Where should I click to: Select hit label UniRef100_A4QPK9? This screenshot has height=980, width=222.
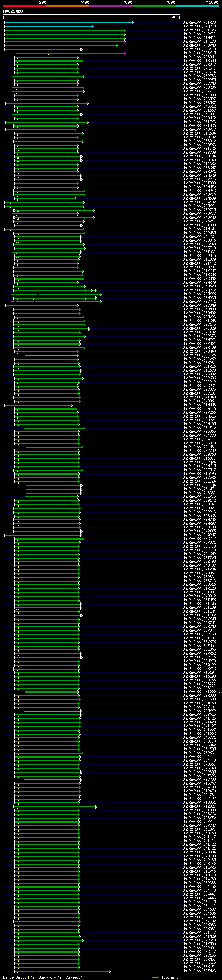(x=199, y=26)
